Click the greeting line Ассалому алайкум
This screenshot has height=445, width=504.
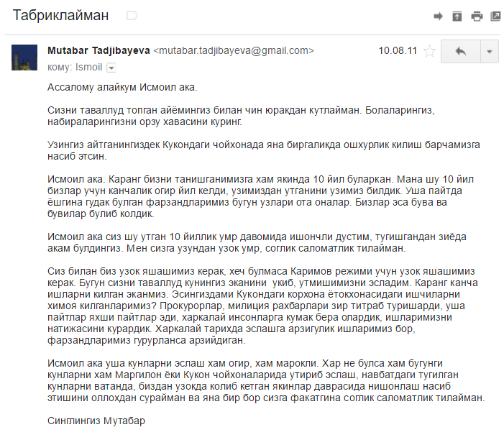[122, 88]
